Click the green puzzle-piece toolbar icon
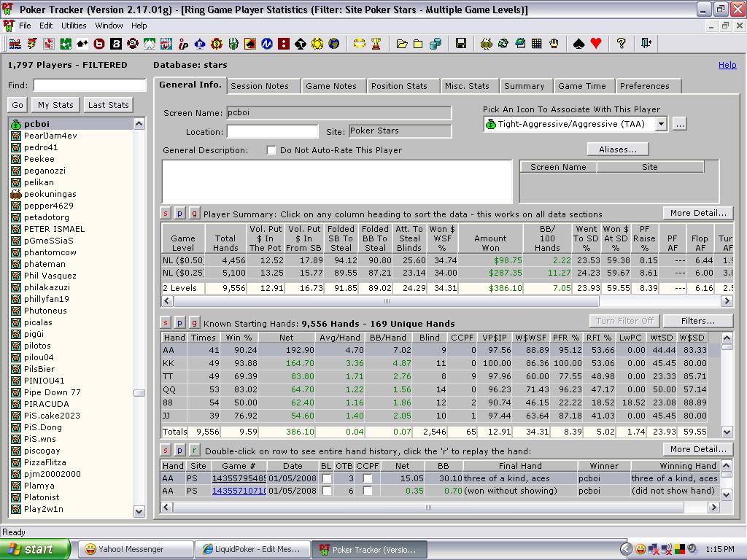The width and height of the screenshot is (747, 560). [65, 44]
